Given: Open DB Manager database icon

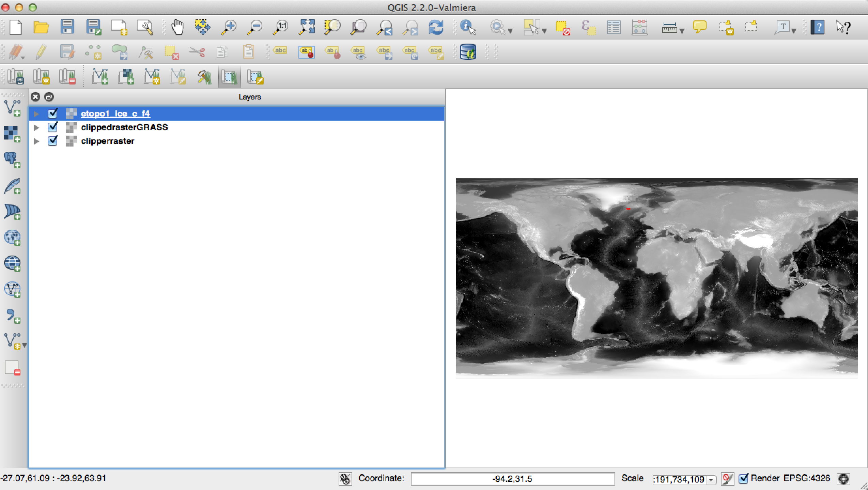Looking at the screenshot, I should coord(468,52).
